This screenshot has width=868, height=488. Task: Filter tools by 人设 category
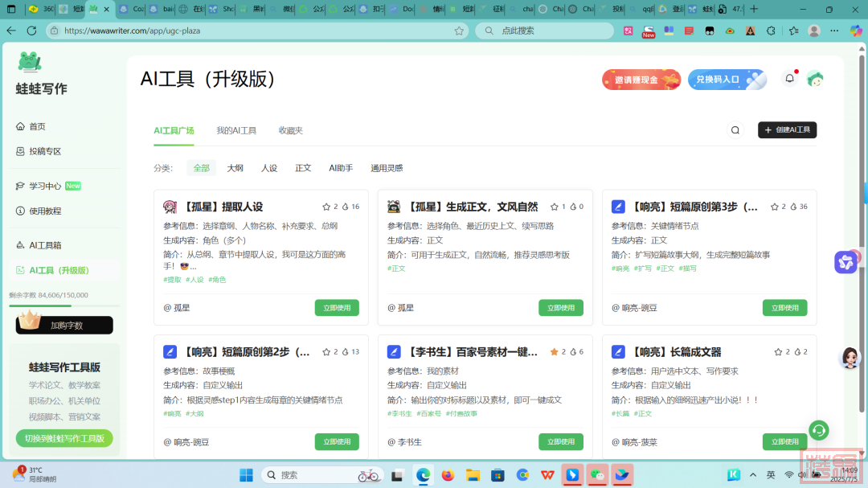coord(269,168)
